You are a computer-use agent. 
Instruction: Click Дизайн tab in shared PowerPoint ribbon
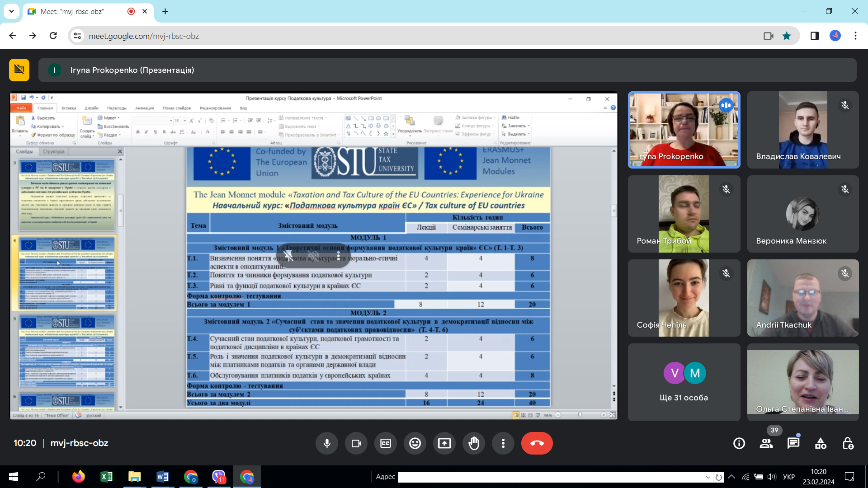pos(91,108)
